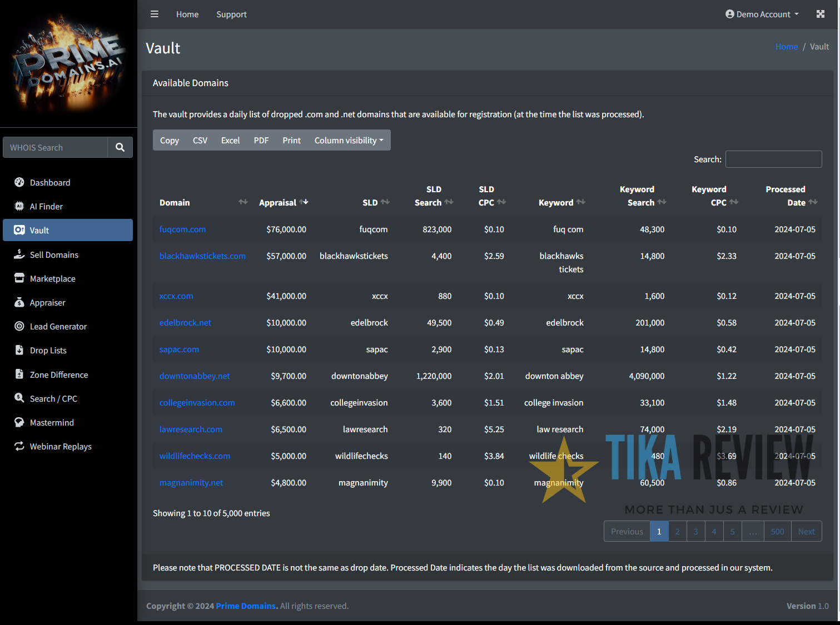Open the Column visibility dropdown
This screenshot has width=840, height=625.
[x=349, y=140]
